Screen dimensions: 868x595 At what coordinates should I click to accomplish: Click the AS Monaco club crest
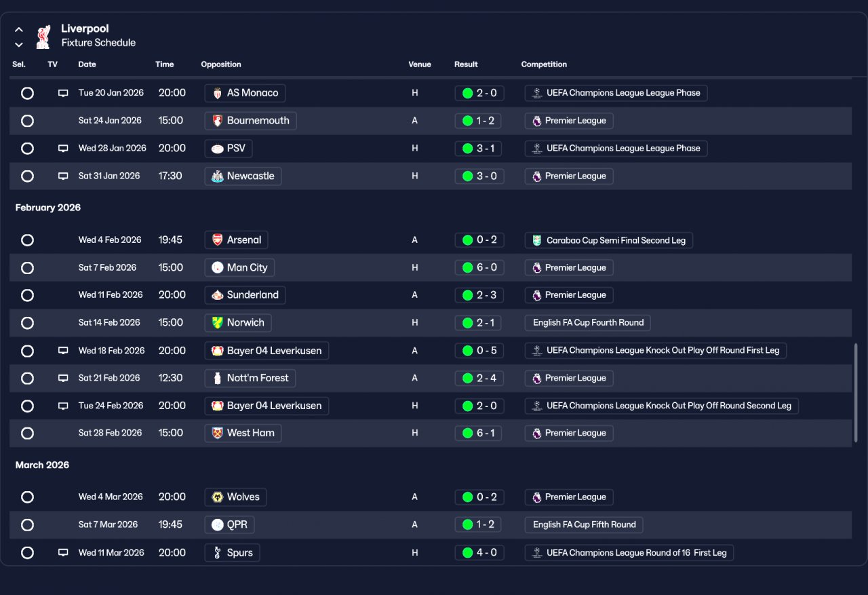click(x=217, y=93)
